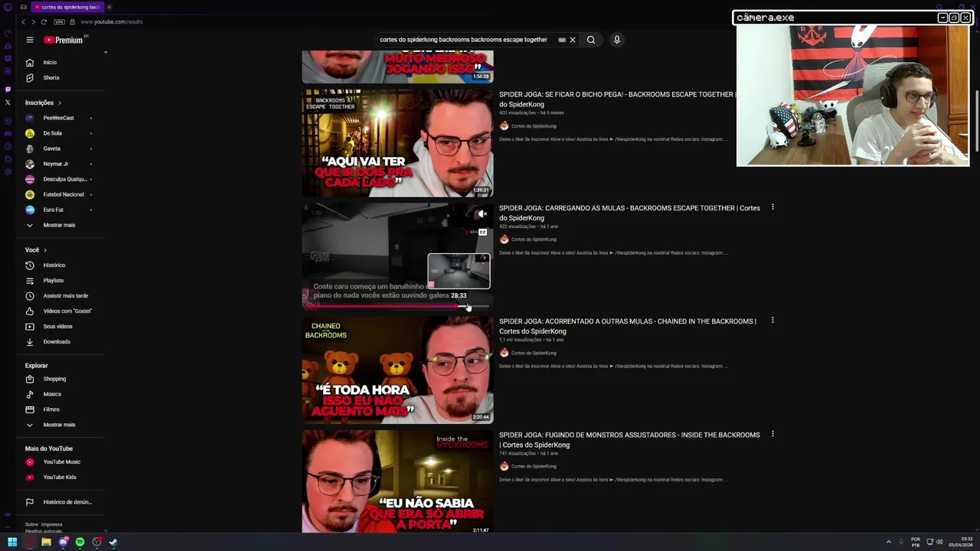Open 'SE FICAR O BICHO PEGA' video thumbnail
This screenshot has width=980, height=551.
pos(397,143)
